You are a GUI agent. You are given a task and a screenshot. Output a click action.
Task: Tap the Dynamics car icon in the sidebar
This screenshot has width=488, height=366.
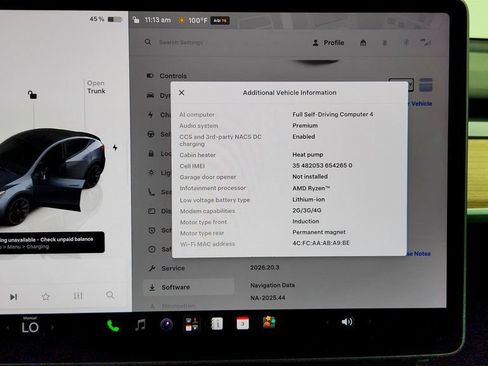[x=151, y=96]
